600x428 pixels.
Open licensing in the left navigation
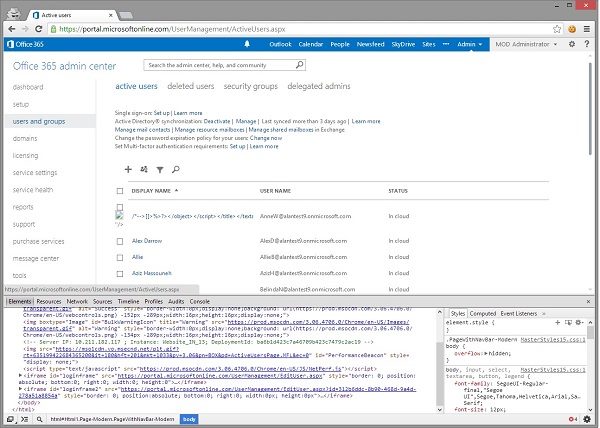[x=25, y=156]
